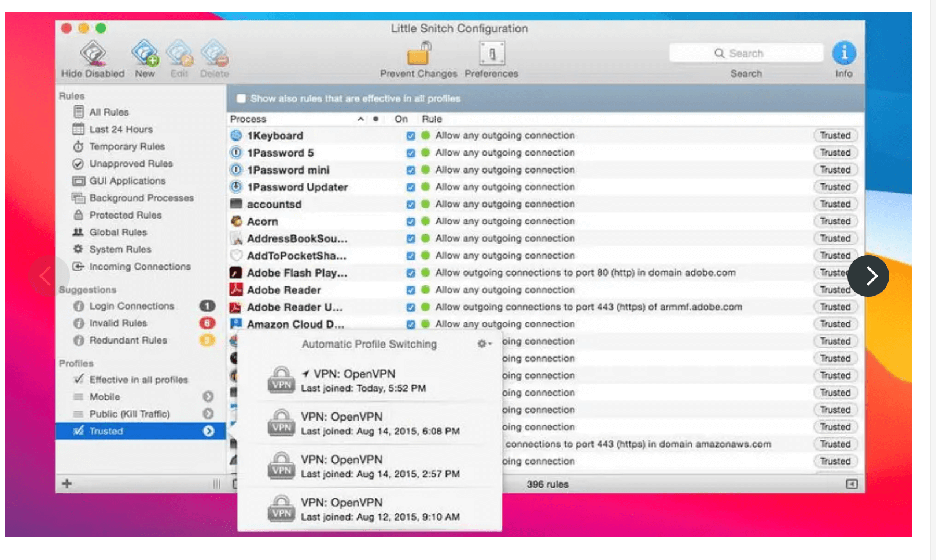Select the Trusted profile row
Viewport: 936px width, 560px height.
click(x=141, y=431)
